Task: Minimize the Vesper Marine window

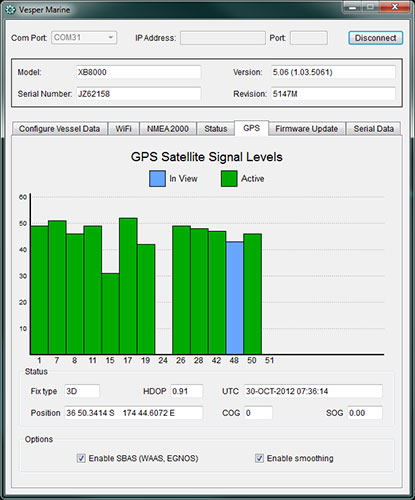Action: click(353, 7)
